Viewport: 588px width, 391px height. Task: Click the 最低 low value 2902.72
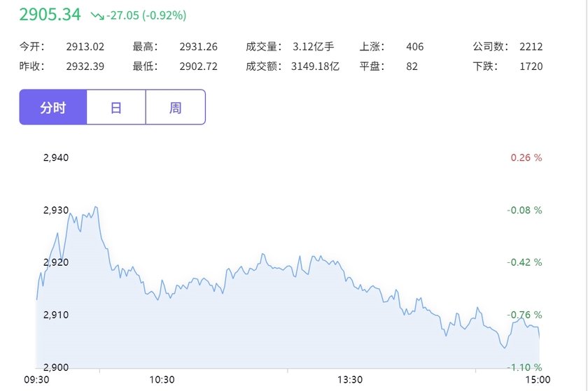(x=198, y=66)
